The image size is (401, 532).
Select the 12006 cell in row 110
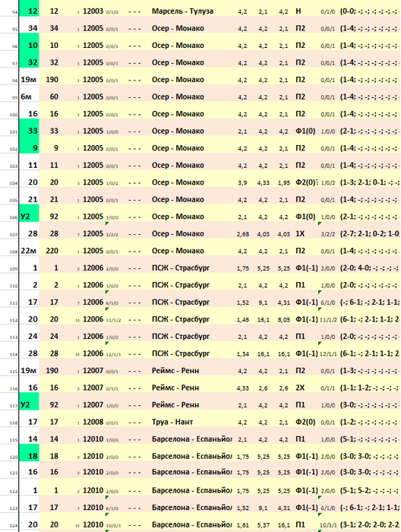93,285
